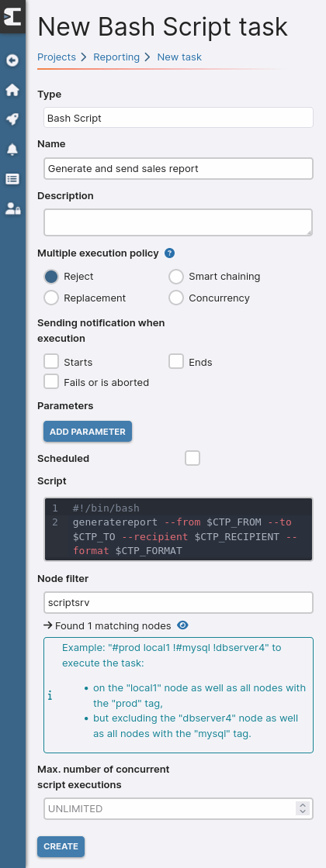
Task: Click the CREATE button
Action: (x=61, y=846)
